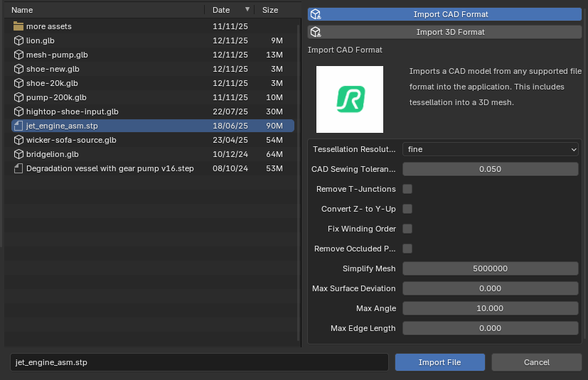The height and width of the screenshot is (380, 588).
Task: Click the bridgelion.glb file icon
Action: pos(18,154)
